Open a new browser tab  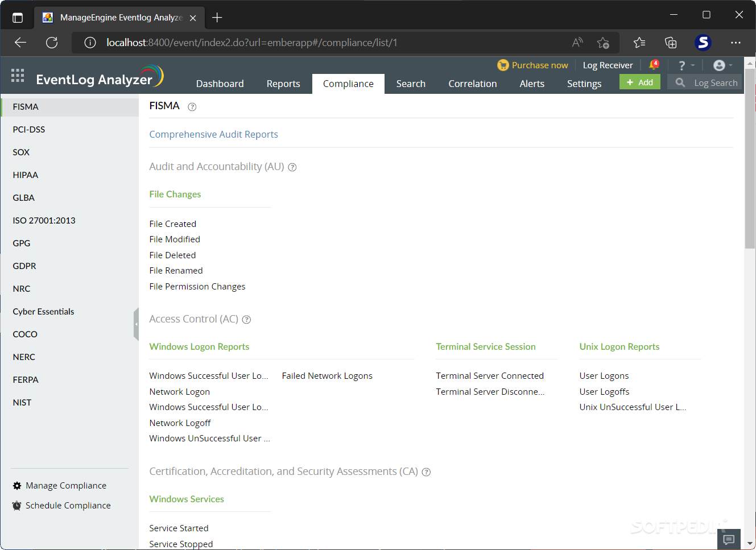pos(217,18)
